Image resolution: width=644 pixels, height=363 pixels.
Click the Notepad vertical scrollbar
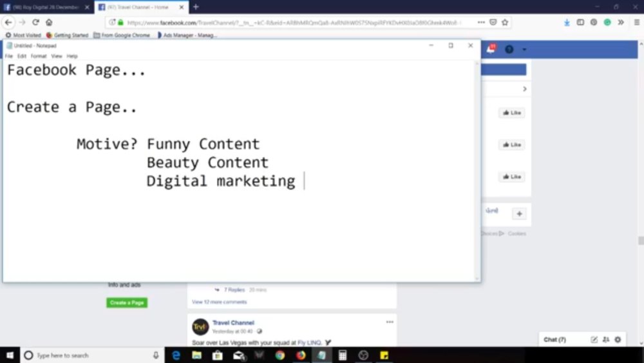[x=477, y=171]
